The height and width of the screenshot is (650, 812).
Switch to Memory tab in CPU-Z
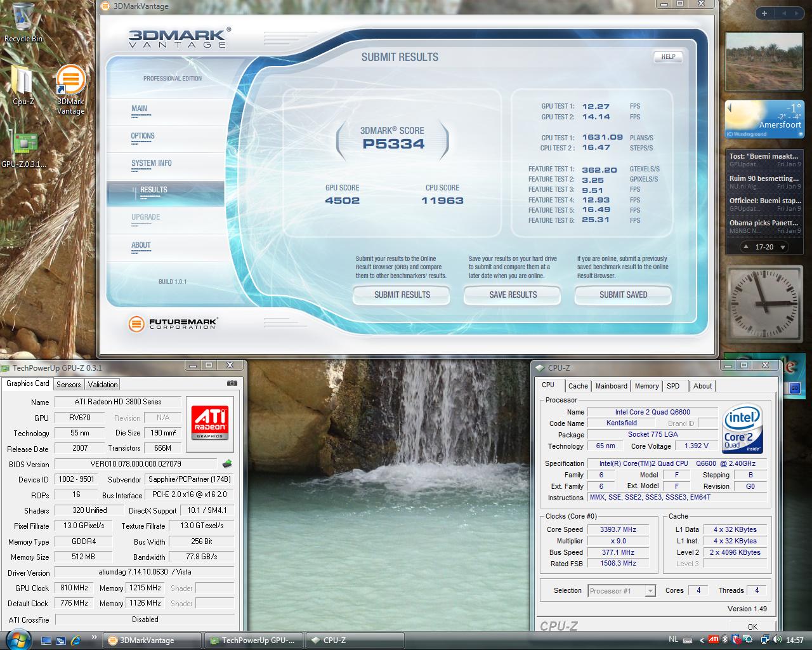pyautogui.click(x=647, y=386)
